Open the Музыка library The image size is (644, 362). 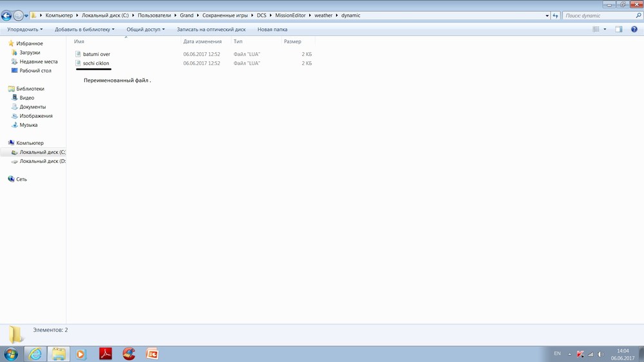tap(28, 125)
